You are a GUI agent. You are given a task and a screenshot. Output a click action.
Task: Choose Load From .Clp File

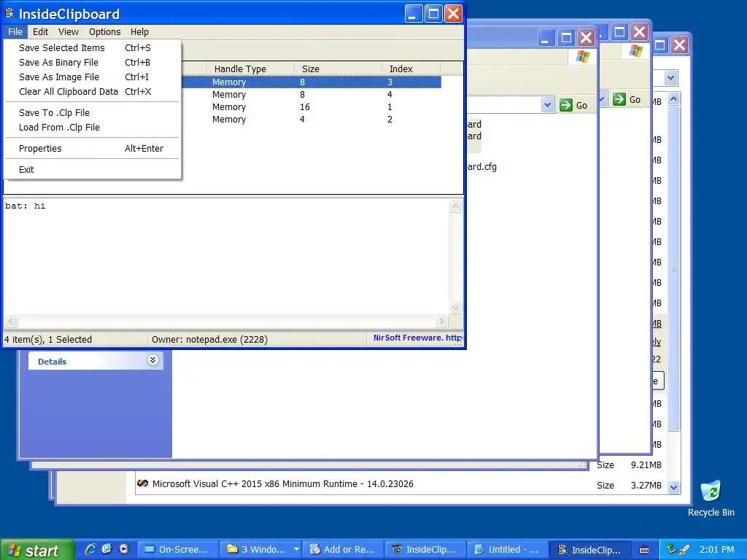(93, 128)
